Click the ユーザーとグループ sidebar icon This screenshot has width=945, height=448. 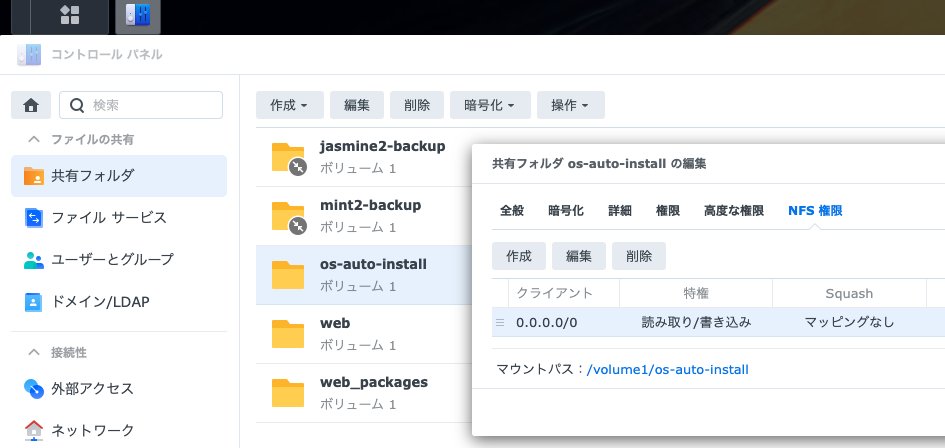34,260
